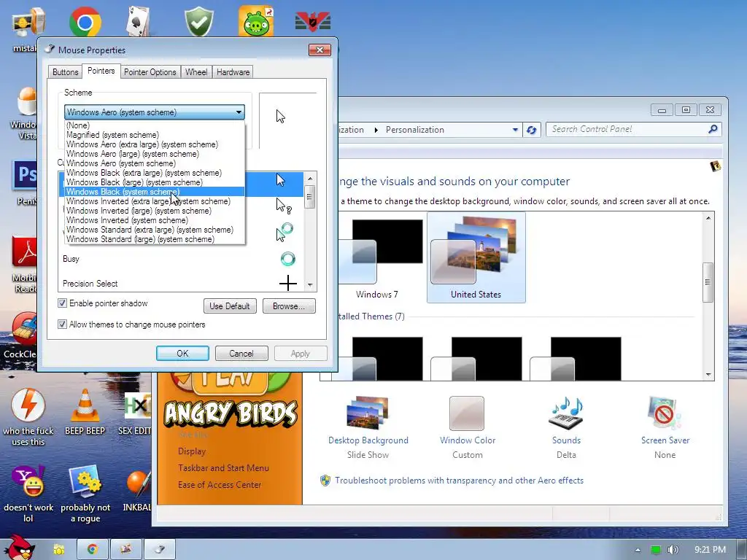This screenshot has height=560, width=747.
Task: Choose (None) in scheme list
Action: point(155,125)
